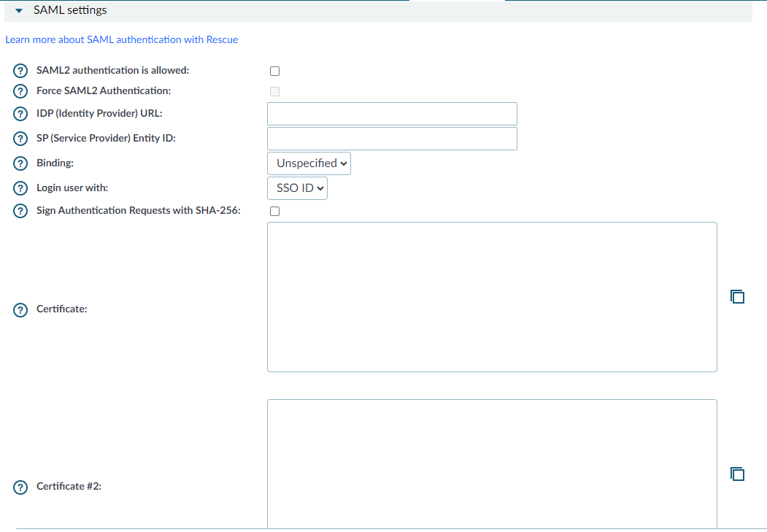This screenshot has width=767, height=532.
Task: Click help icon beside SAML2 authentication is allowed
Action: coord(21,71)
